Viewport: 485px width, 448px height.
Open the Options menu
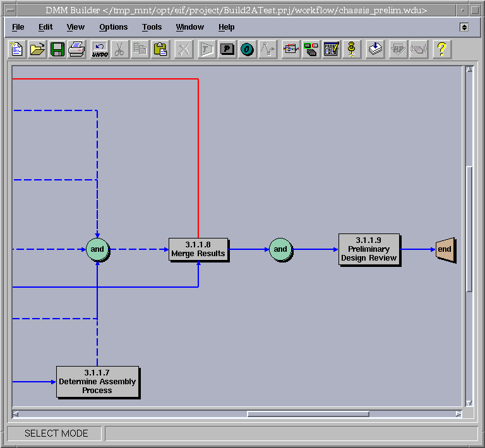point(113,27)
